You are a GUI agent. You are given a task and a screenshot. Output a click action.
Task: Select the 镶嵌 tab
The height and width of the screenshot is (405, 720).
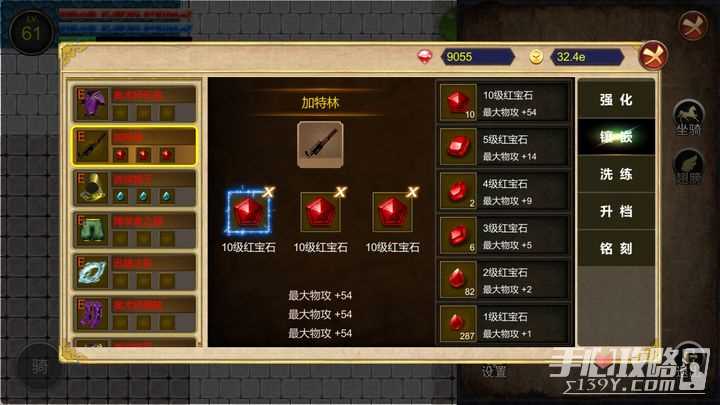pos(616,137)
